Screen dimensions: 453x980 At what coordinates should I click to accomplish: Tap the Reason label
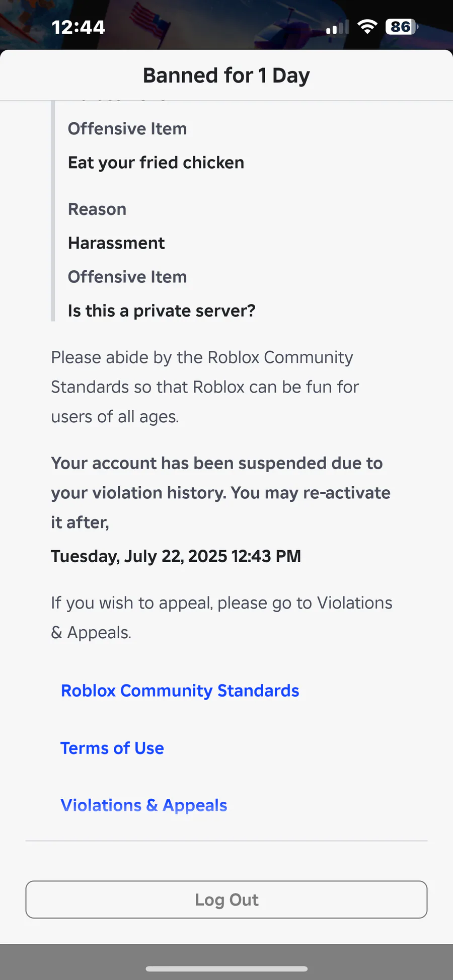click(97, 209)
